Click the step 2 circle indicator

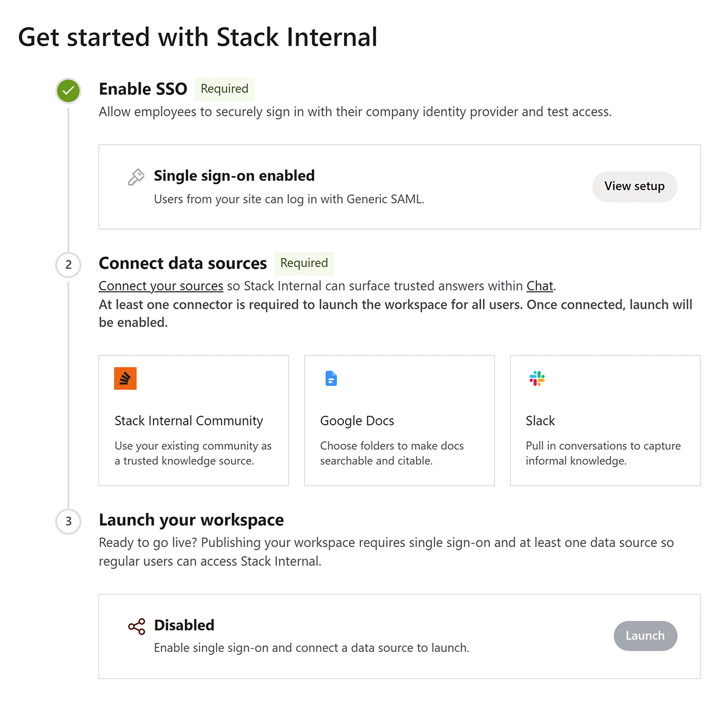(69, 265)
